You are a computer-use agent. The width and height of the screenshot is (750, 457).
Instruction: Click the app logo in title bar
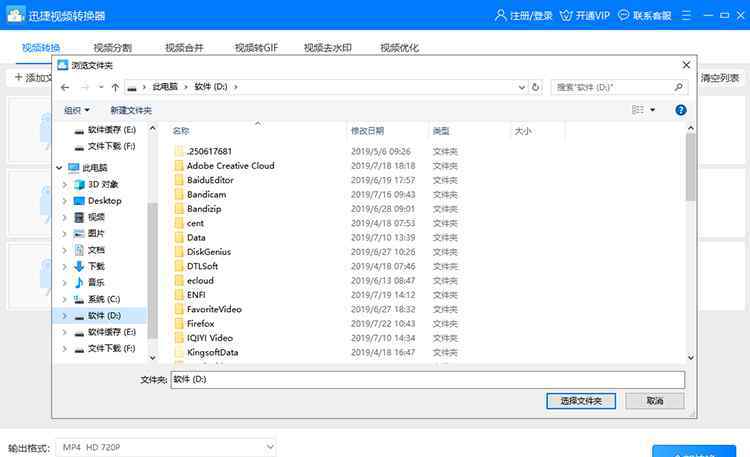click(x=15, y=15)
